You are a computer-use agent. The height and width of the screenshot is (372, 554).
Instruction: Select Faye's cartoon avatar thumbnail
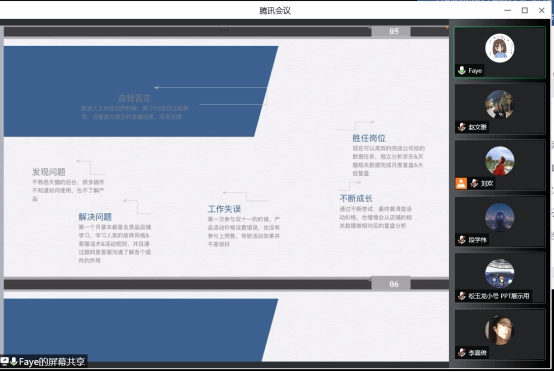click(500, 48)
